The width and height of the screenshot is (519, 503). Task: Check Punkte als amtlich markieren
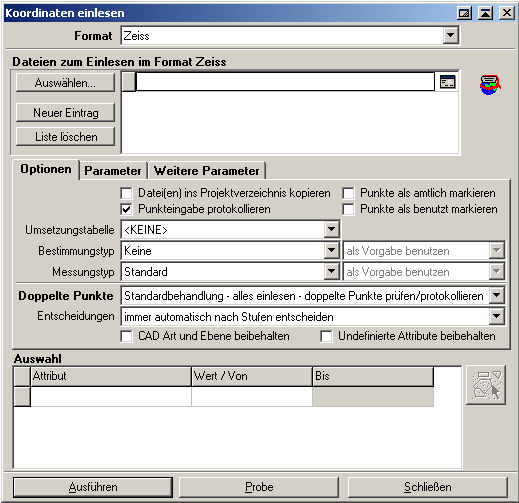348,193
